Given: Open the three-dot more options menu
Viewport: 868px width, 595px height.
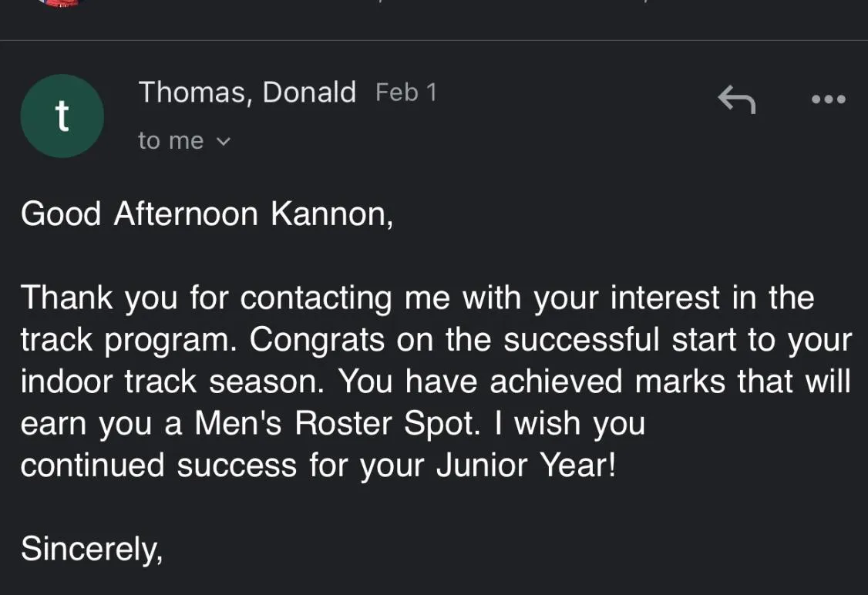Looking at the screenshot, I should tap(828, 99).
